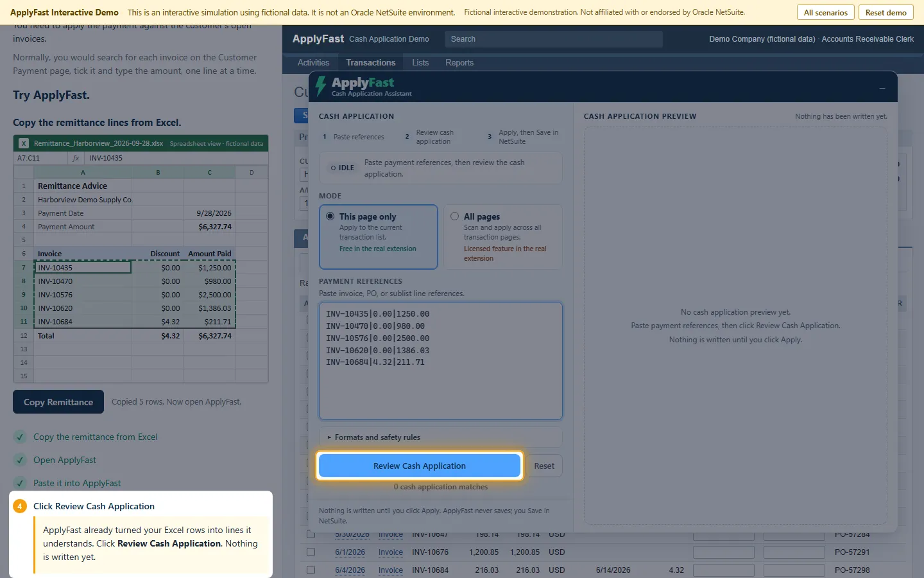The height and width of the screenshot is (578, 924).
Task: Click first payment input in PO-57291 row
Action: pos(724,552)
